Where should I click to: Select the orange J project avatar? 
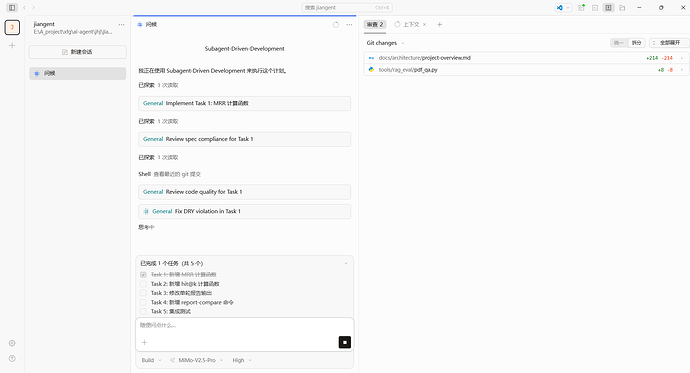point(12,27)
